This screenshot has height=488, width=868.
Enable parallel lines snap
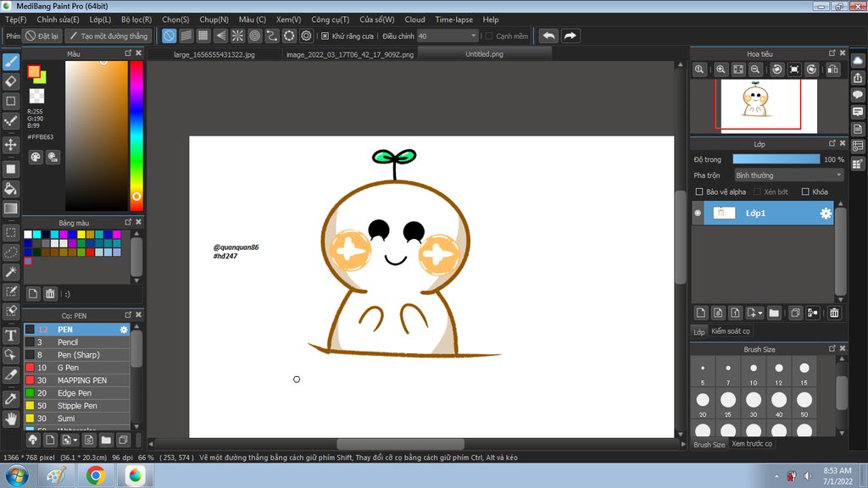186,36
